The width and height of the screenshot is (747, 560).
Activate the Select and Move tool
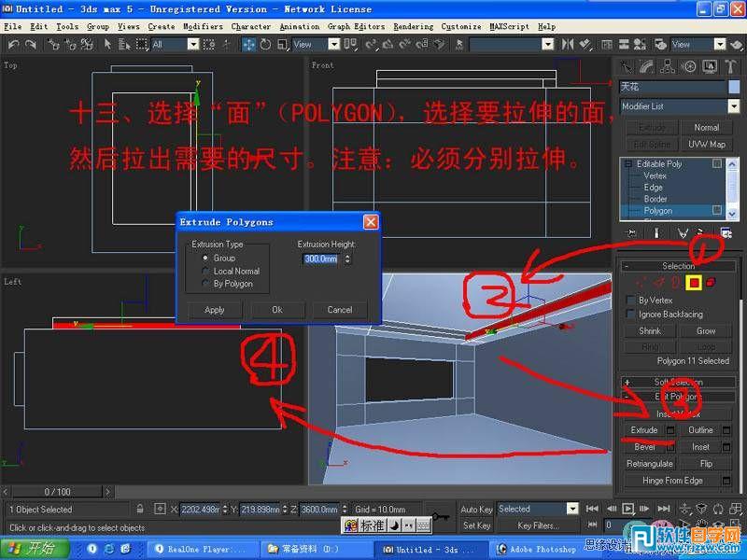248,45
